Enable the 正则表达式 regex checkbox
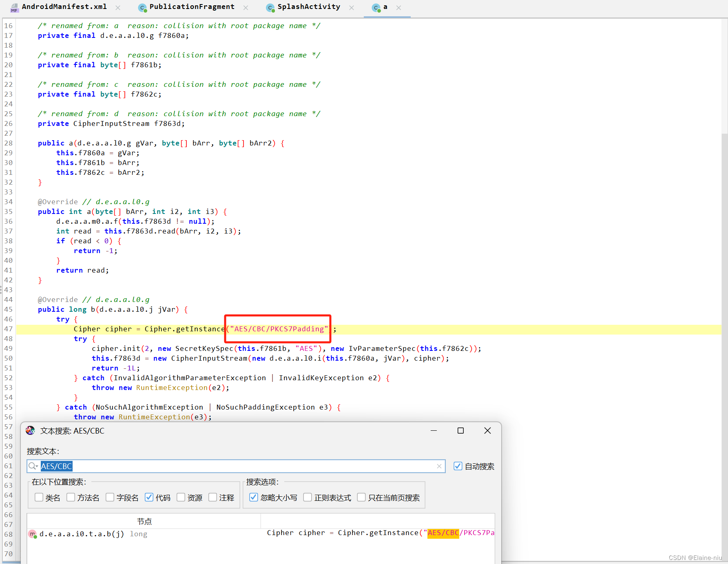This screenshot has width=728, height=564. tap(308, 497)
